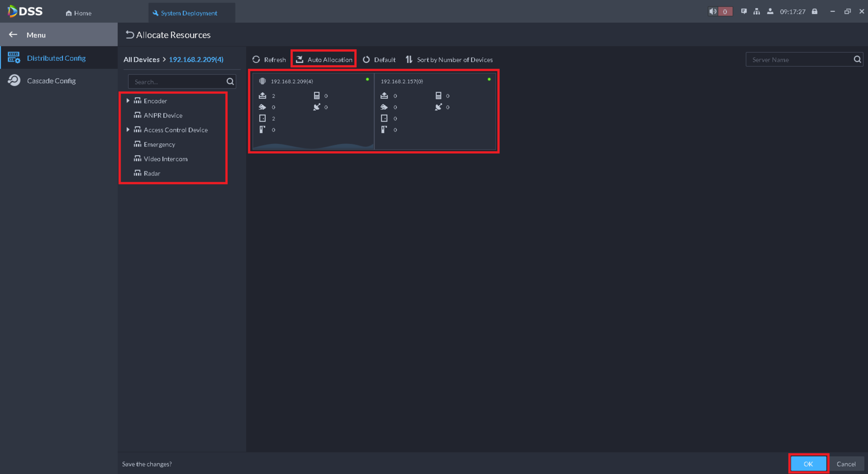Screen dimensions: 868x474
Task: Click the lock icon beside the clock
Action: tap(814, 11)
